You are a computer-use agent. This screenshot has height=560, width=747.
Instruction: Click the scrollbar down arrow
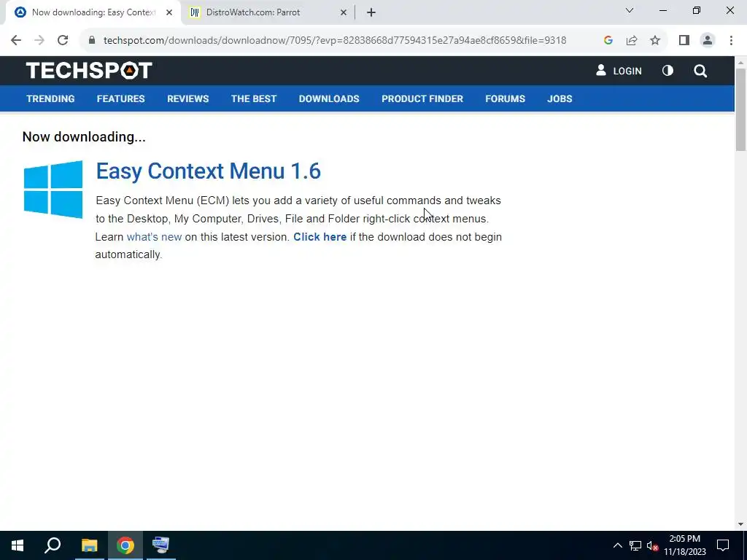tap(740, 524)
